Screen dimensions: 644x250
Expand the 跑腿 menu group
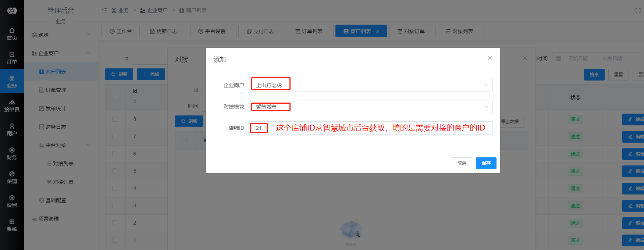(61, 35)
